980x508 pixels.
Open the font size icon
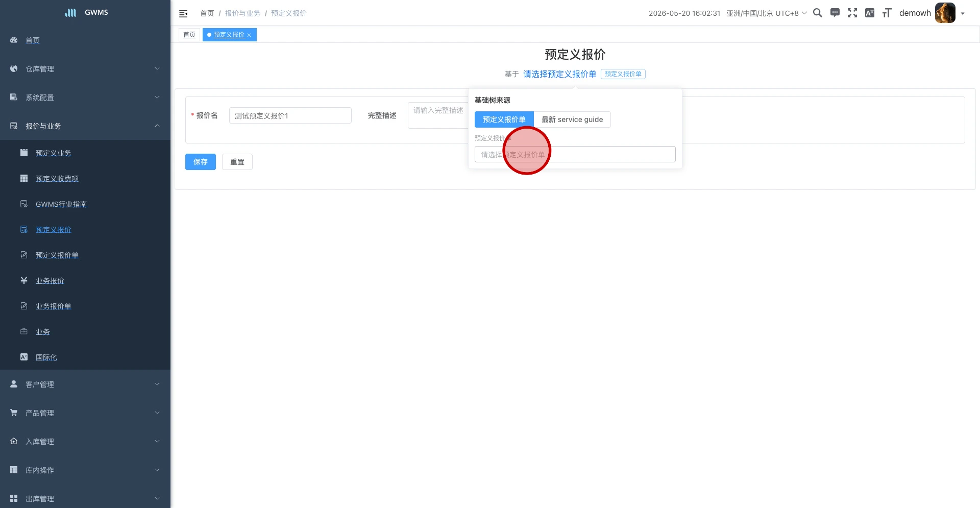[887, 13]
